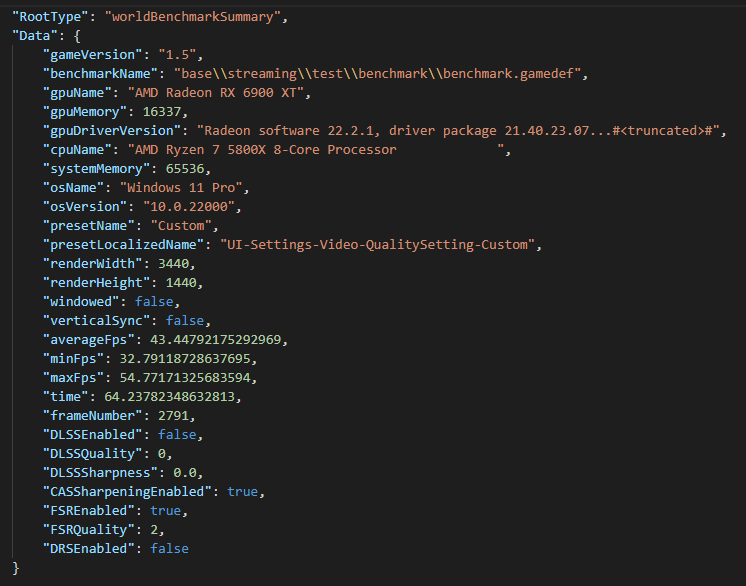
Task: Select "AMD Radeon RX 6900 XT" value
Action: (216, 93)
